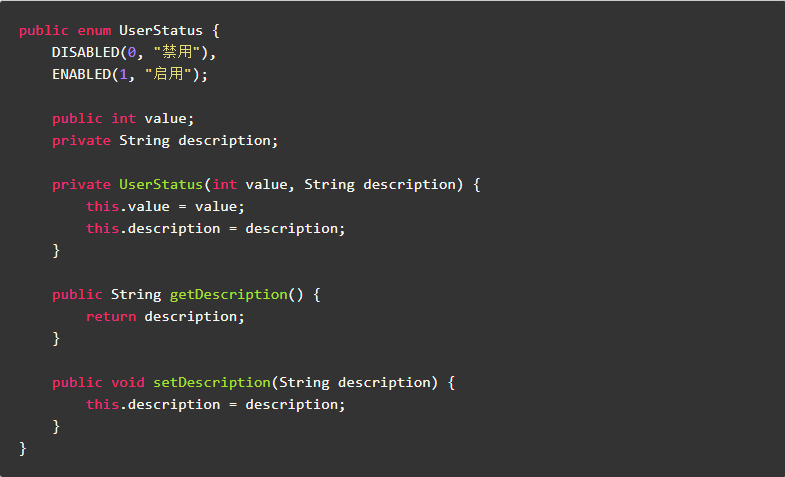Screen dimensions: 785x477
Task: Click the void keyword
Action: point(127,382)
